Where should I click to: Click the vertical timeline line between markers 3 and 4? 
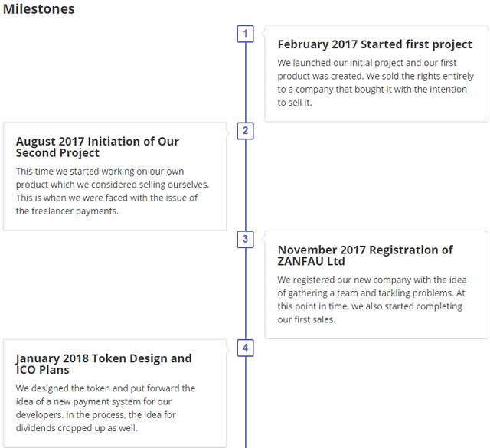245,293
